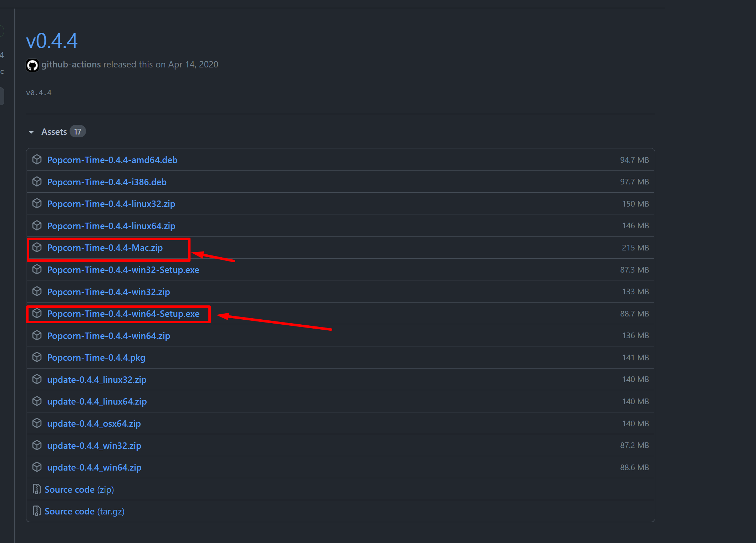Click the github-actions avatar icon
The width and height of the screenshot is (756, 543).
32,65
